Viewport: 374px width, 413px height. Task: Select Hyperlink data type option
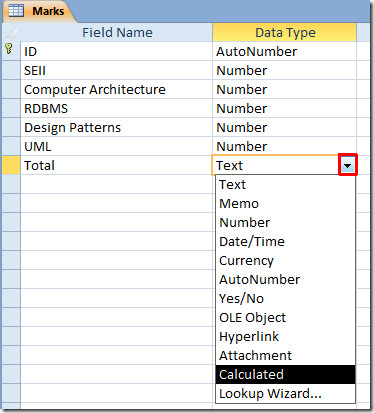pos(285,336)
